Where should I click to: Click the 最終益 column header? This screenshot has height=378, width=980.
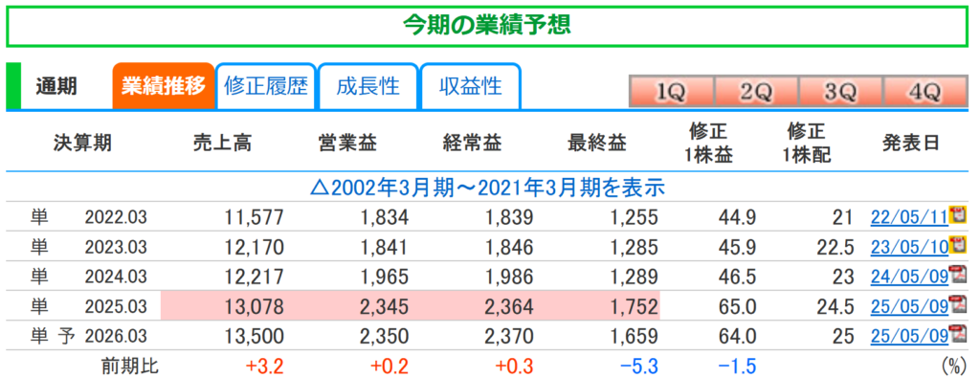pyautogui.click(x=597, y=144)
